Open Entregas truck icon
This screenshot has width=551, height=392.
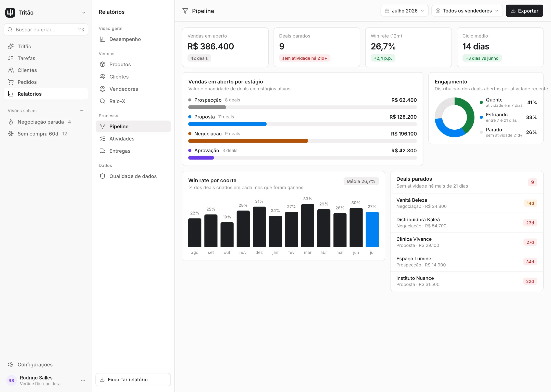103,151
